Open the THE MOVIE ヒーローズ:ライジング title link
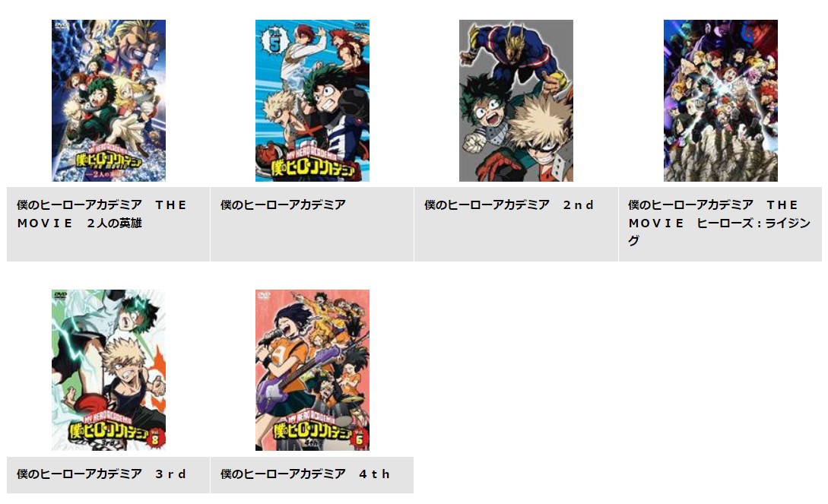This screenshot has width=828, height=504. tap(719, 222)
